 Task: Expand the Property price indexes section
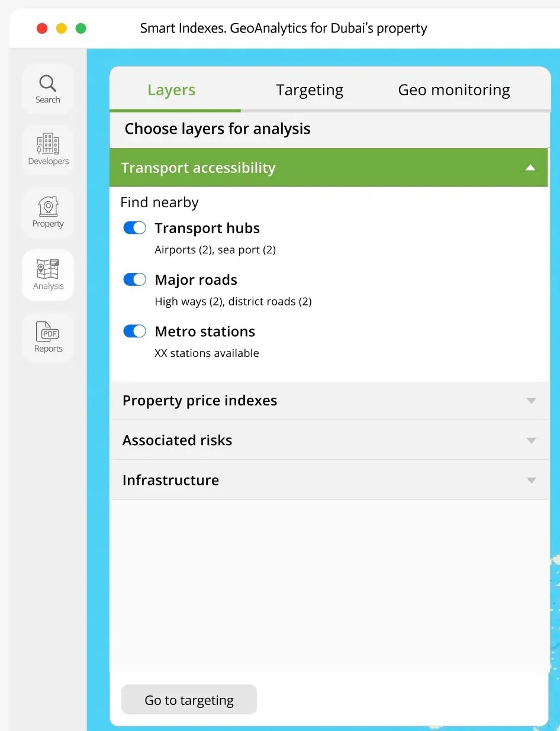[330, 401]
